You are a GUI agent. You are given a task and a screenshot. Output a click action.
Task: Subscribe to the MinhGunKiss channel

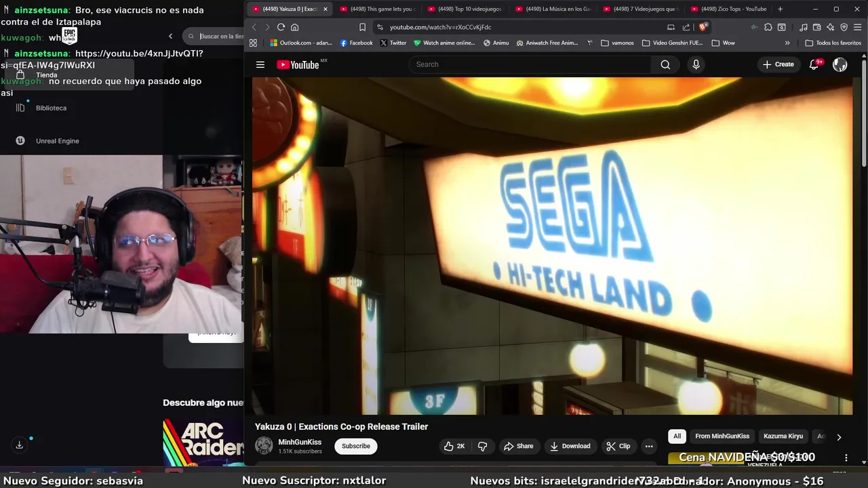point(356,446)
